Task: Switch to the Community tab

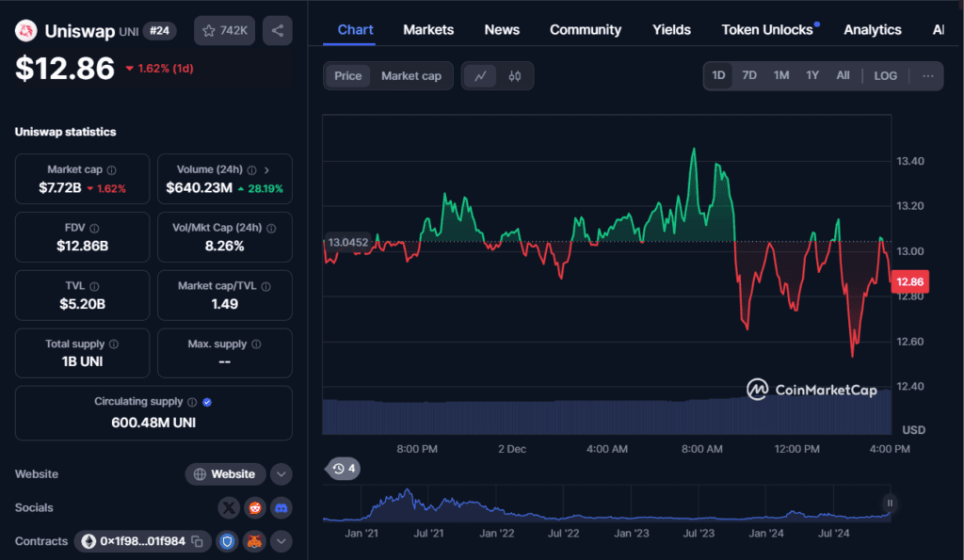Action: coord(586,30)
